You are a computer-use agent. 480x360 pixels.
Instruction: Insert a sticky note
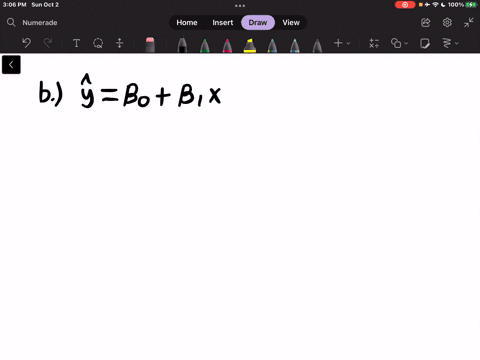pyautogui.click(x=425, y=43)
